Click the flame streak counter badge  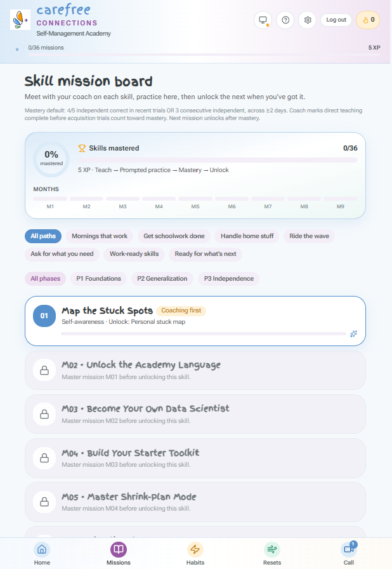pos(368,20)
